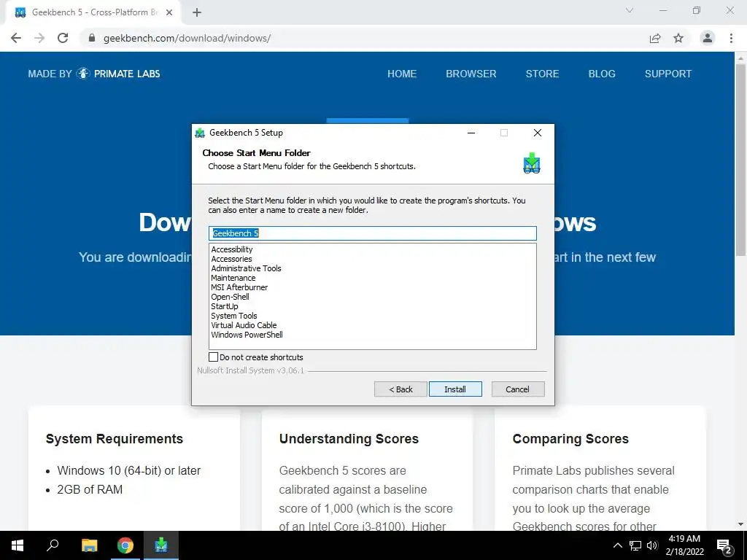Image resolution: width=747 pixels, height=560 pixels.
Task: Open SUPPORT in site navigation
Action: [668, 74]
